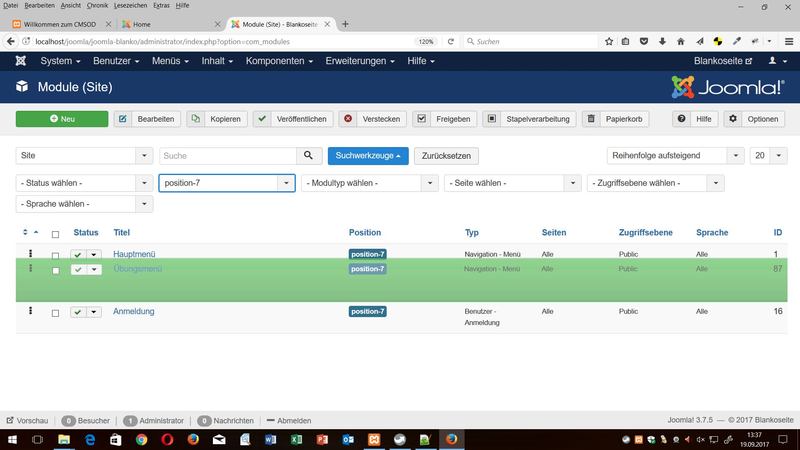Screen dimensions: 800x450
Task: Open the status action arrow for Hauptmenü
Action: [x=94, y=254]
